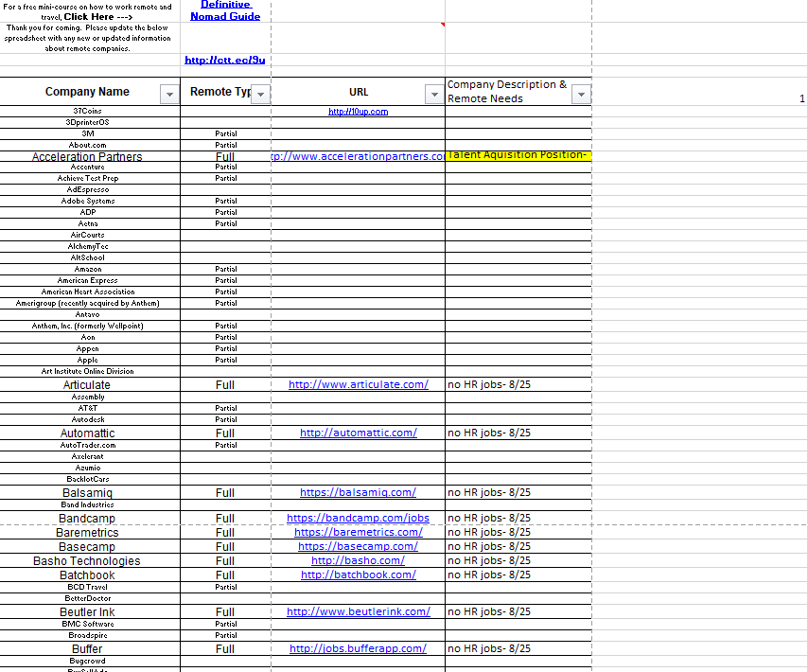Viewport: 808px width, 672px height.
Task: Select the AT&T cell
Action: pyautogui.click(x=88, y=408)
